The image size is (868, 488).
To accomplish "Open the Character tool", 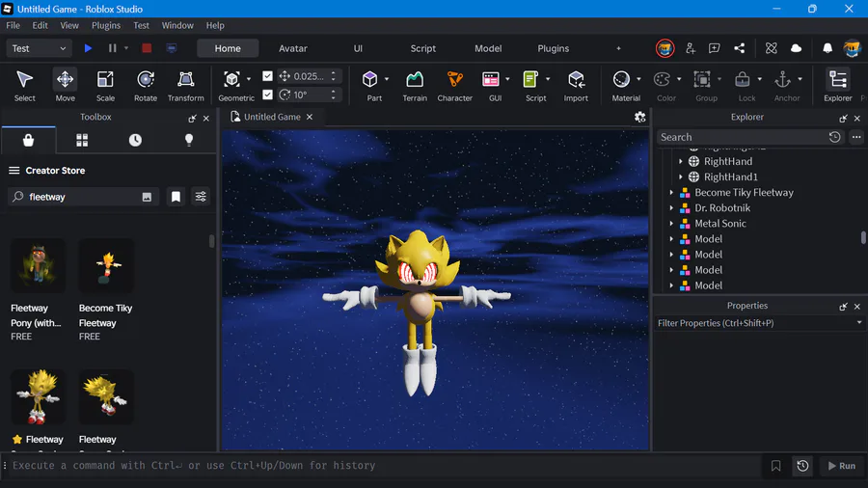I will [x=454, y=85].
